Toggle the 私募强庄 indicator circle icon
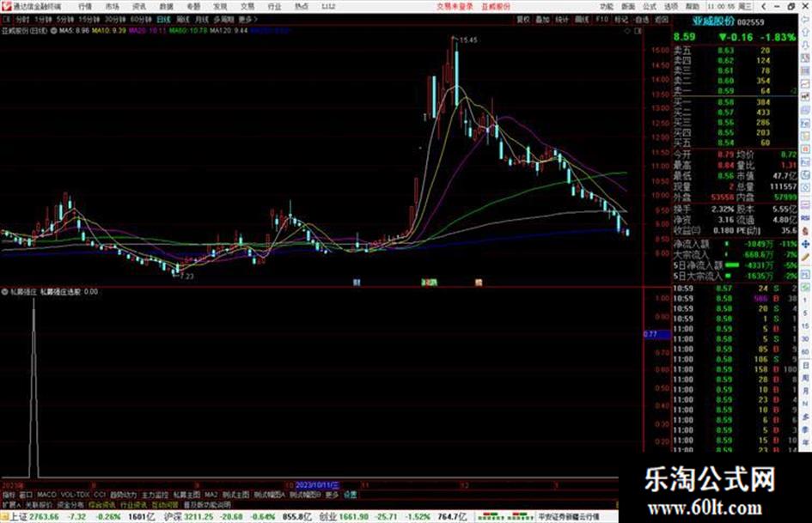This screenshot has width=812, height=523. 4,292
